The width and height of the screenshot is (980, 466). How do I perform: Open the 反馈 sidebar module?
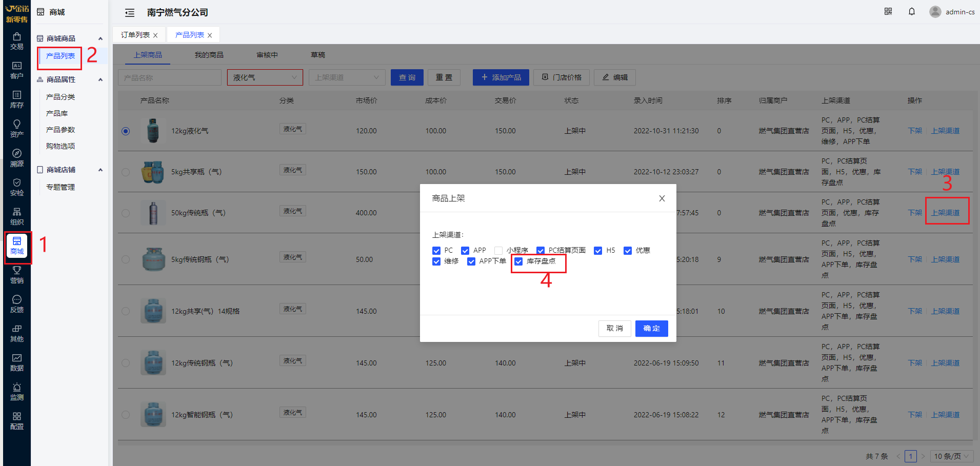[17, 304]
